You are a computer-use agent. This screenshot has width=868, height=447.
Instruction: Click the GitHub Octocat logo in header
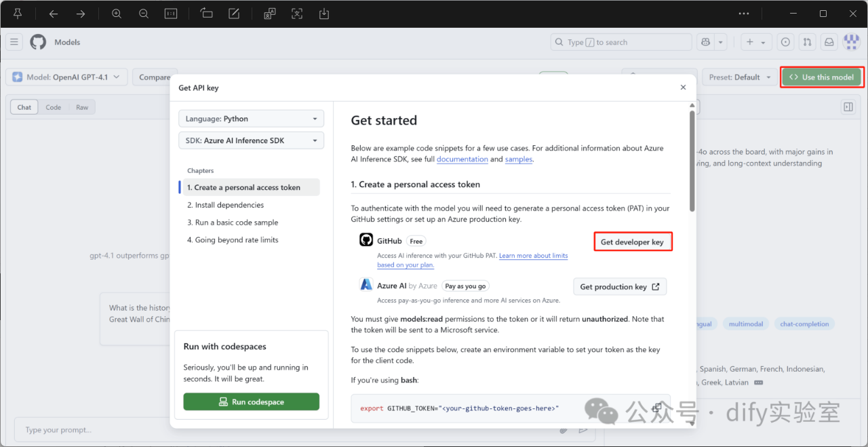(38, 42)
